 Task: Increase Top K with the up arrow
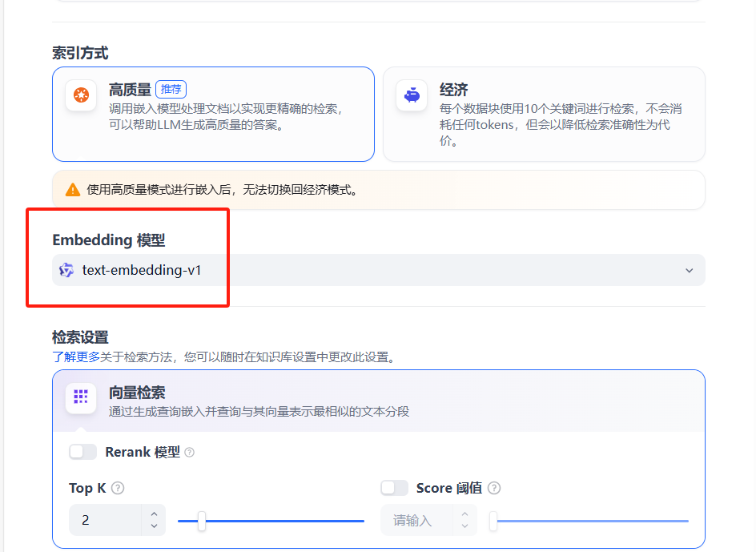pyautogui.click(x=154, y=514)
